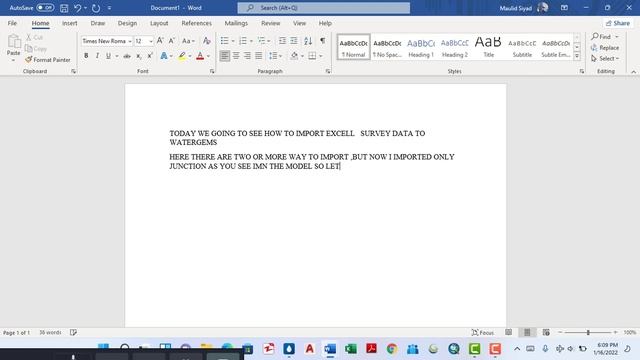Click the Format Painter button
Screen dimensions: 640x360
(48, 60)
